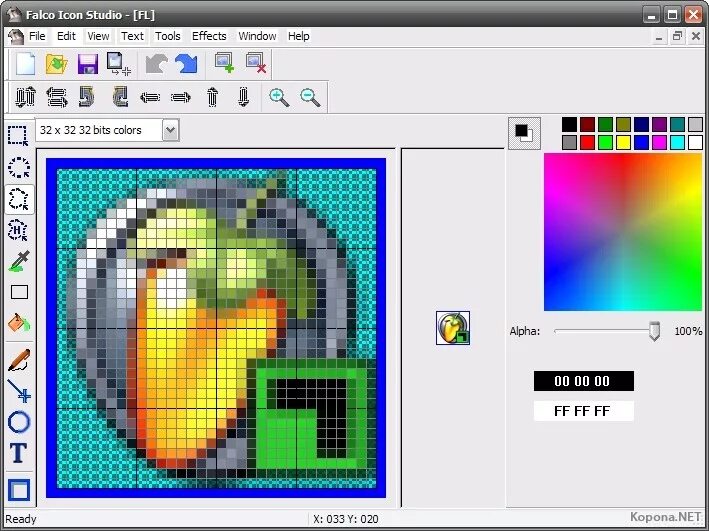Select the ellipse shape tool

click(19, 422)
